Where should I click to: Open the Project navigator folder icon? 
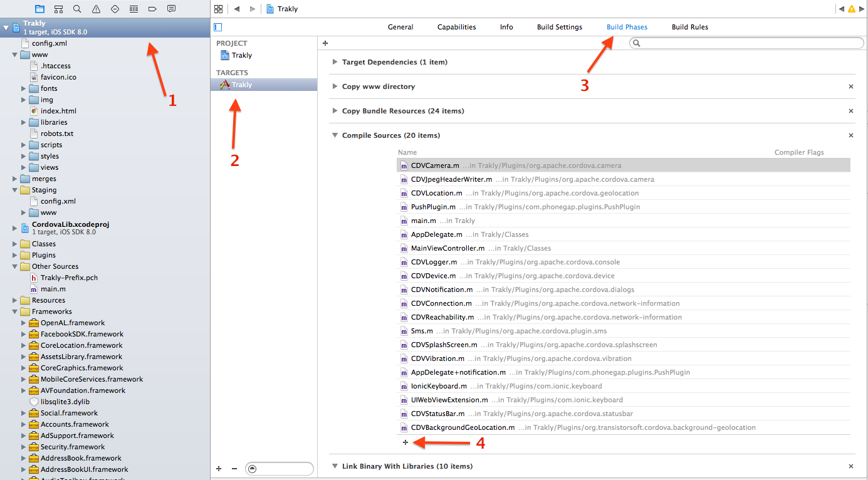(39, 9)
